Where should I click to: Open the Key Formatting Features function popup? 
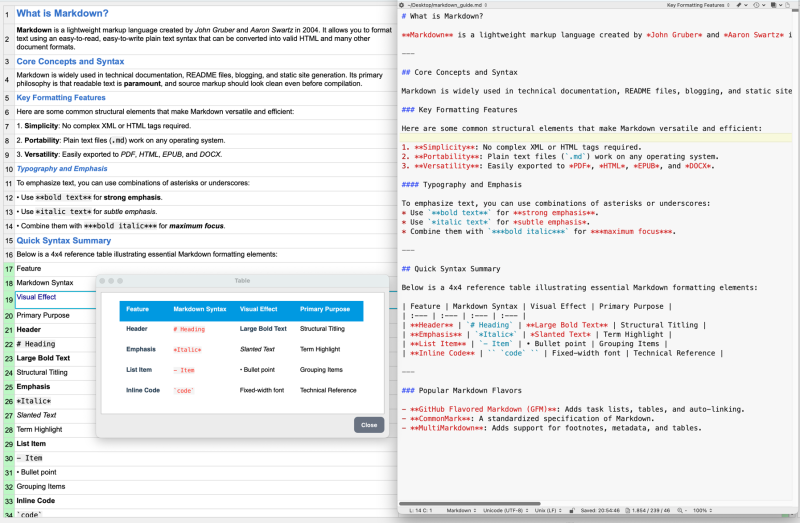coord(698,5)
